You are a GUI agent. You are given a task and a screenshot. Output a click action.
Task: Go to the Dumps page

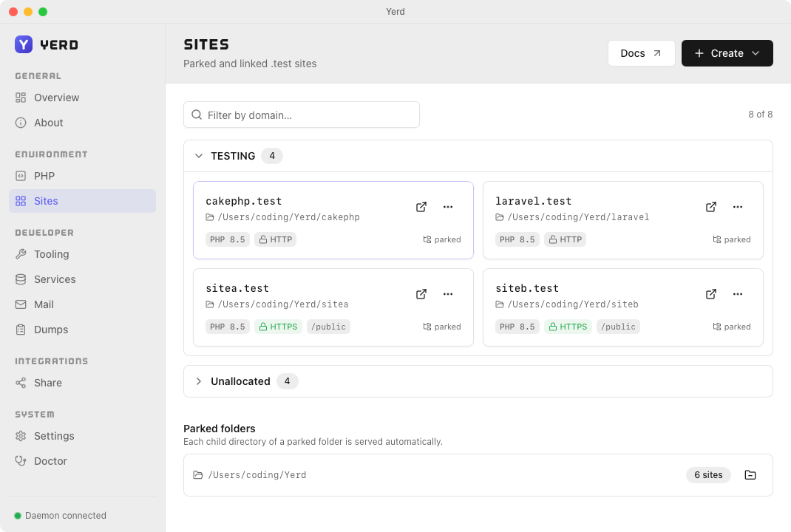(x=82, y=330)
